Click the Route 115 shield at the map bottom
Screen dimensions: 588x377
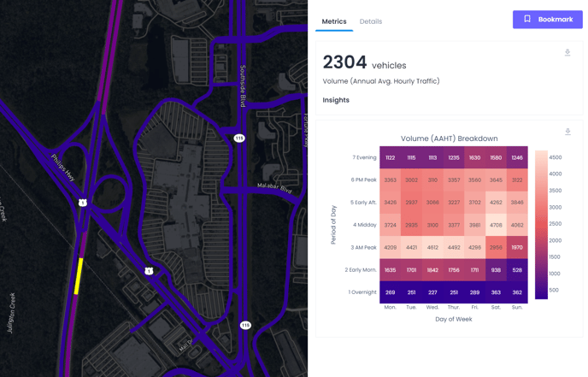[245, 325]
